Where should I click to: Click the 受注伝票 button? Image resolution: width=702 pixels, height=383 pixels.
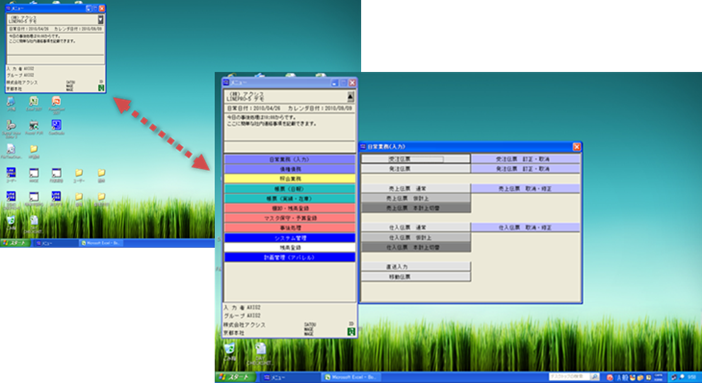click(x=416, y=159)
